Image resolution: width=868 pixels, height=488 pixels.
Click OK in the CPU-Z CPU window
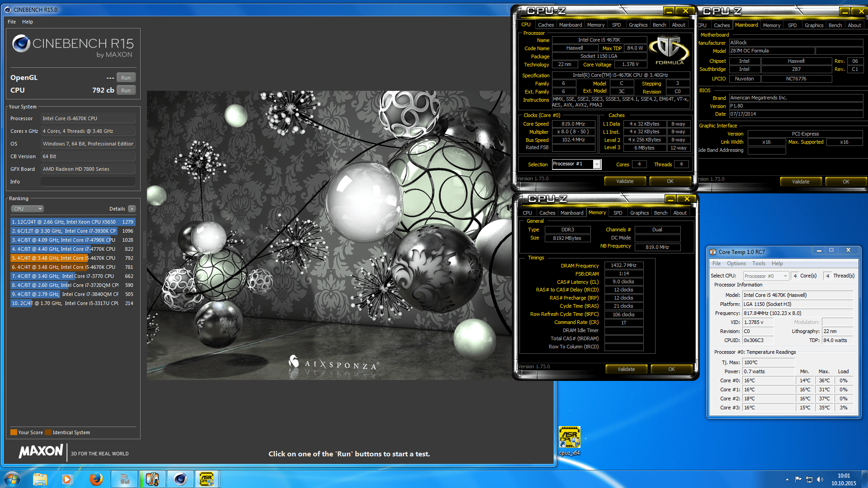670,181
